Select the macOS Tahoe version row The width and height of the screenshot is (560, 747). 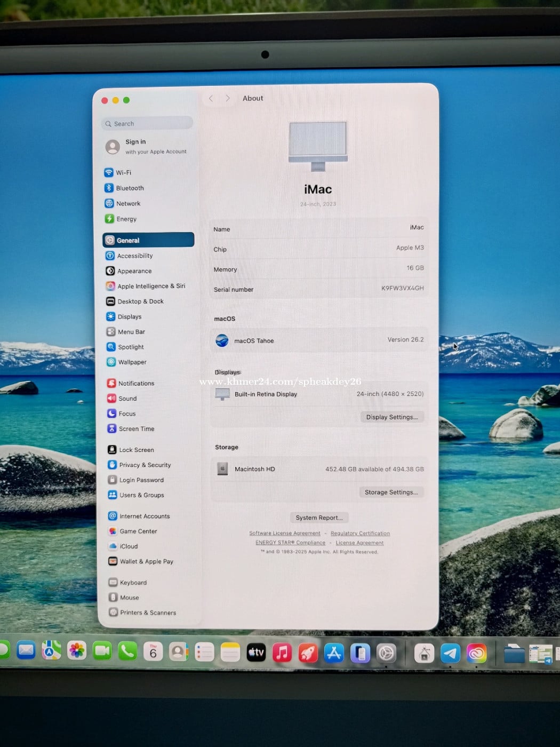coord(319,340)
